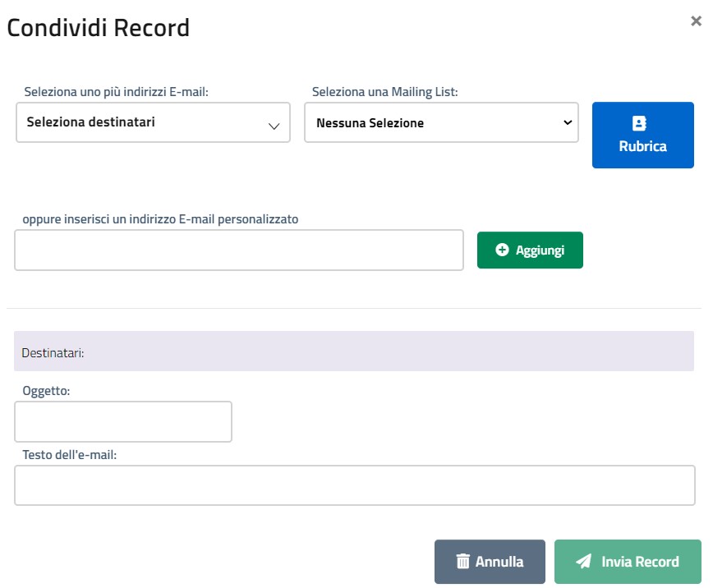This screenshot has height=588, width=713.
Task: Click the arrow of the Mailing List combo box
Action: coord(567,122)
